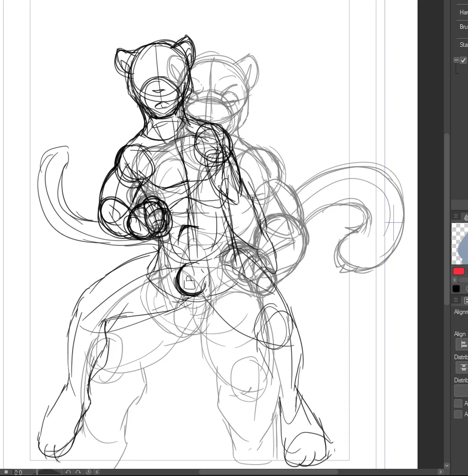468x476 pixels.
Task: Click the left arrow of the horizontal scrollbar
Action: [97, 472]
